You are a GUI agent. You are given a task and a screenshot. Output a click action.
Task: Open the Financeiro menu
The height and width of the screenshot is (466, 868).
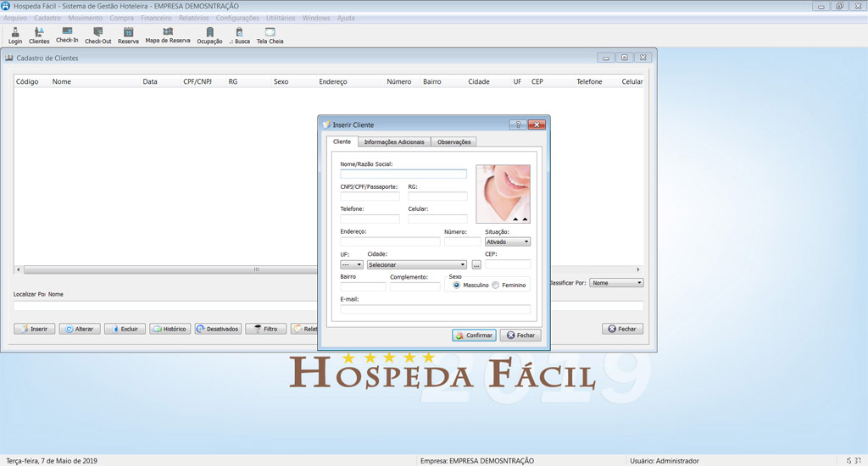[x=156, y=18]
